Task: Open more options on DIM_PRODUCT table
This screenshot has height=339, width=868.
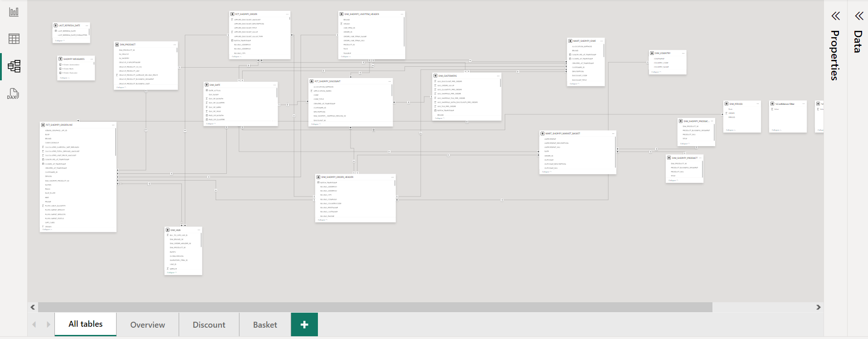Action: pos(175,44)
